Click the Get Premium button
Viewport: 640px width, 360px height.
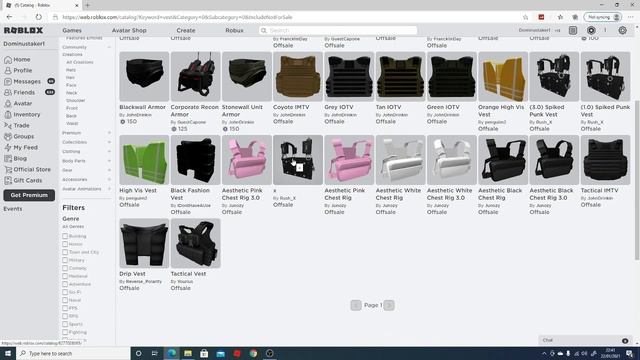29,195
